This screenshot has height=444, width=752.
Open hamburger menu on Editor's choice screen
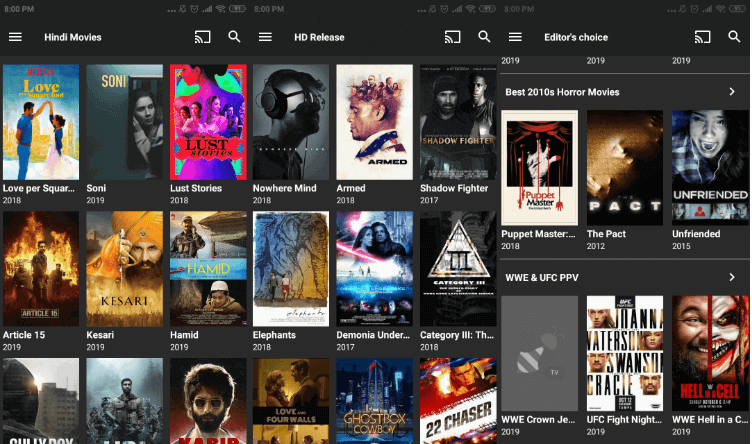[x=516, y=37]
